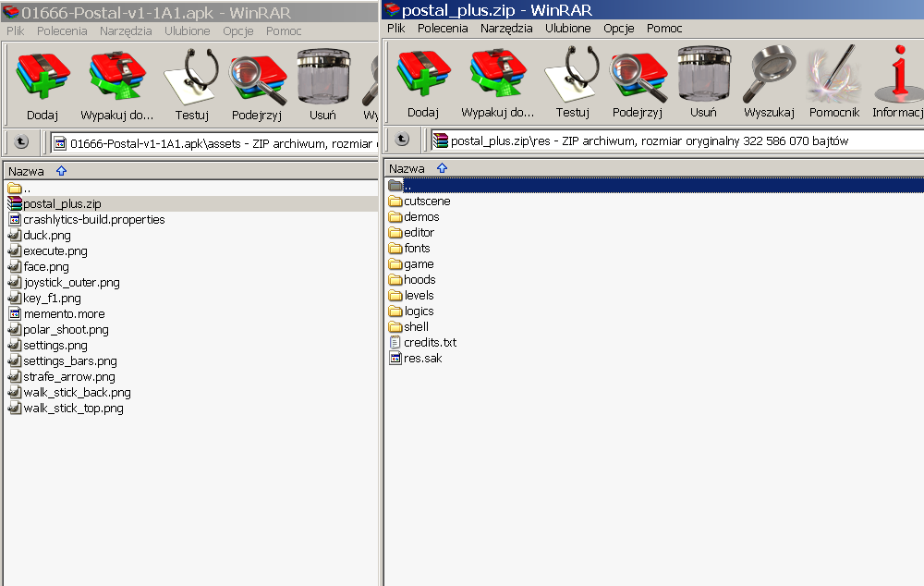Open Polecenia menu in postal_plus.zip window
This screenshot has height=586, width=924.
coord(443,29)
